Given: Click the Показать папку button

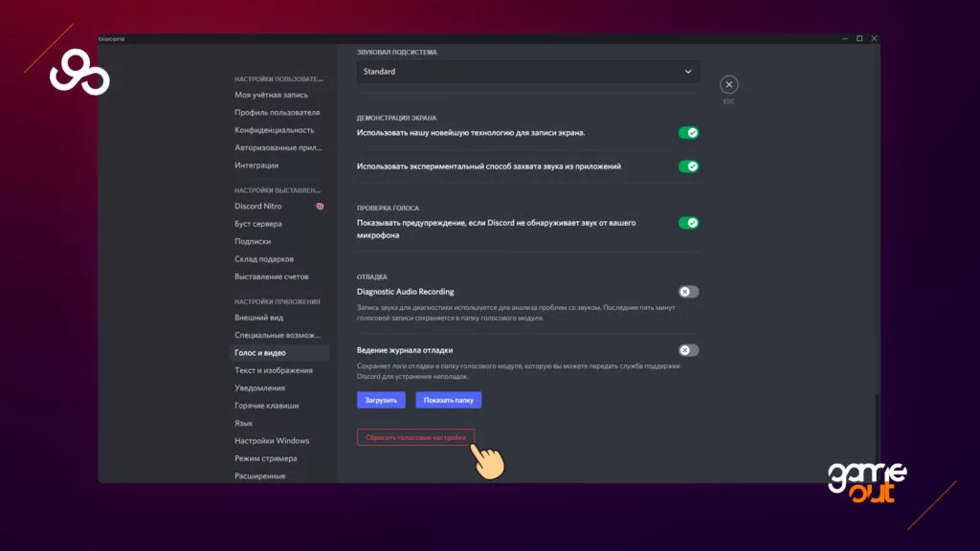Looking at the screenshot, I should tap(448, 400).
